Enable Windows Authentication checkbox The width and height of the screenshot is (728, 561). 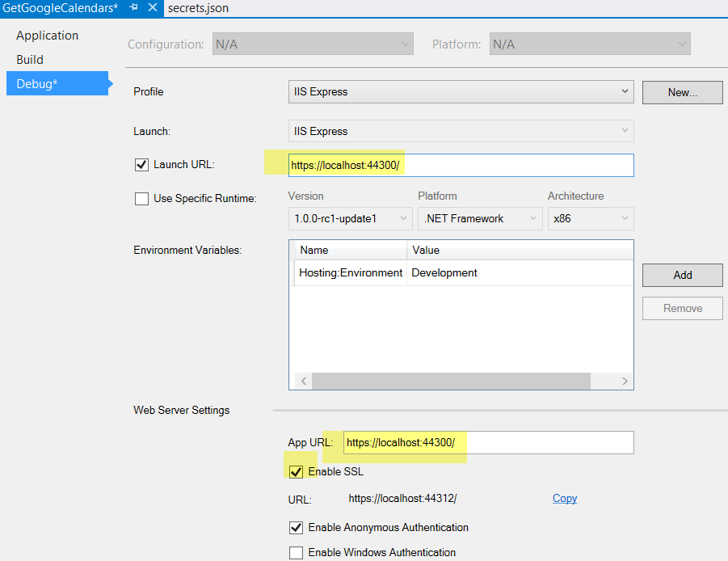click(x=297, y=553)
